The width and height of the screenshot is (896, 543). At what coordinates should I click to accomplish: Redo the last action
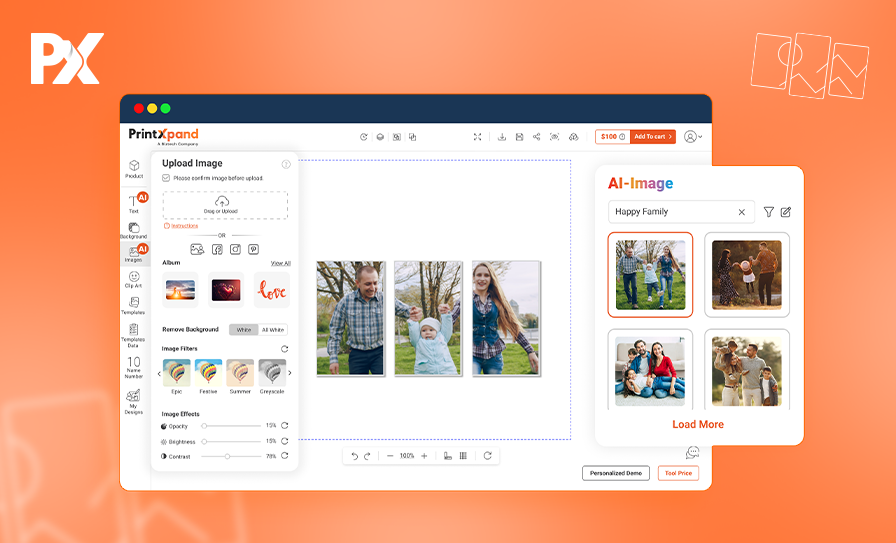pyautogui.click(x=367, y=456)
